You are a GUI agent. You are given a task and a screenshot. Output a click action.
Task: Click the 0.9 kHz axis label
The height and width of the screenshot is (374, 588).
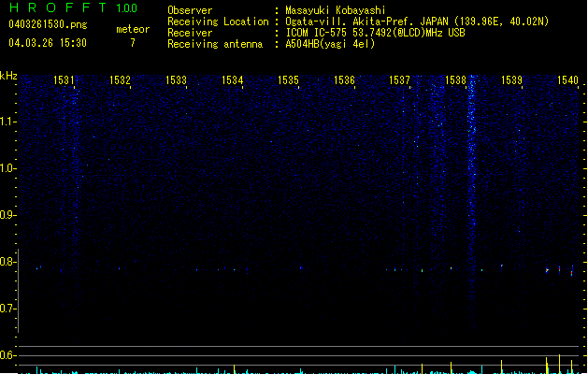7,215
